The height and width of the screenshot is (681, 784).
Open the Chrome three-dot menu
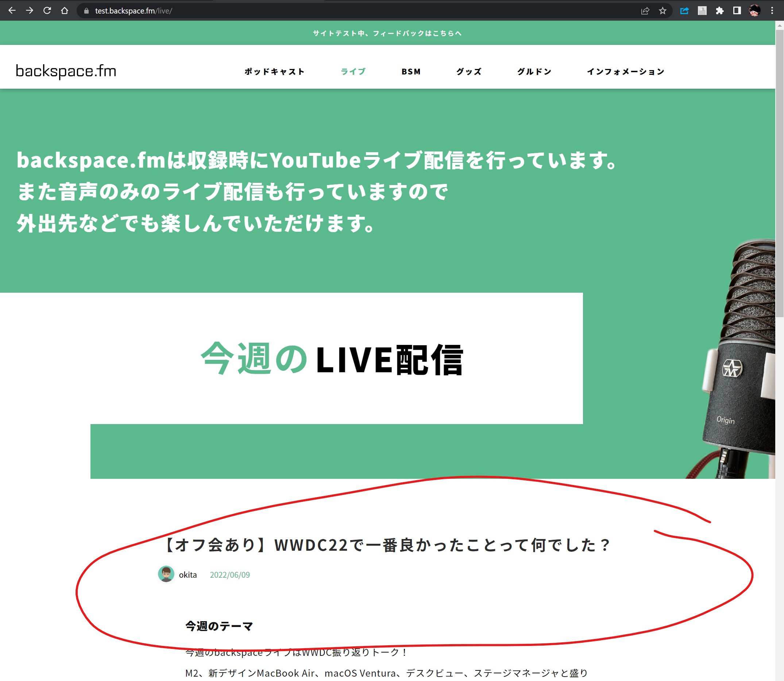point(772,11)
